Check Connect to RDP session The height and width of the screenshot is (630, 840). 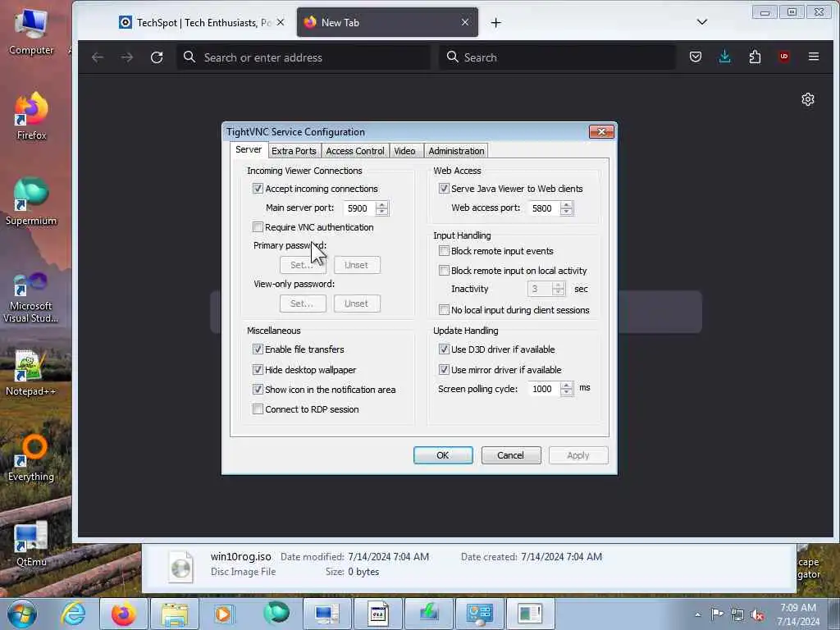pos(258,409)
